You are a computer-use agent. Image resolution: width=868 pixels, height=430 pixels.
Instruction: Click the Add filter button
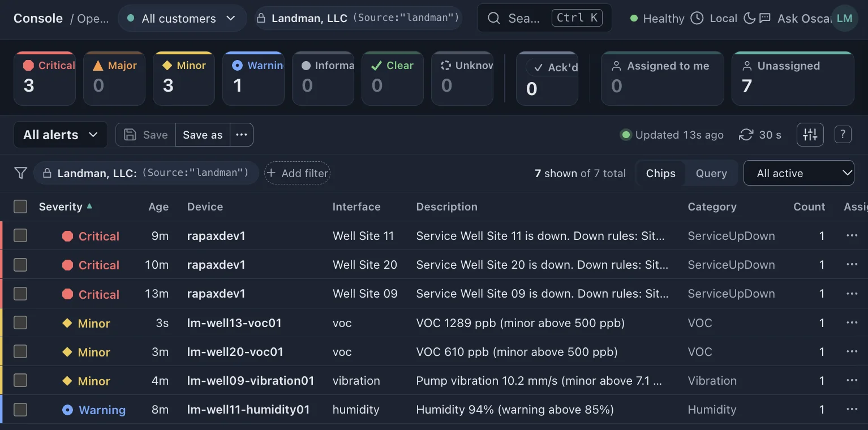[297, 173]
